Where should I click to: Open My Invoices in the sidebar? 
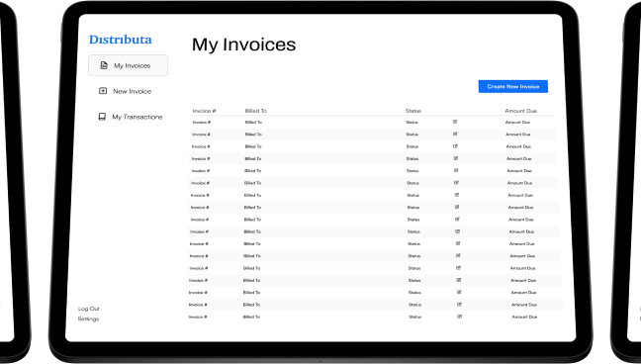point(128,65)
